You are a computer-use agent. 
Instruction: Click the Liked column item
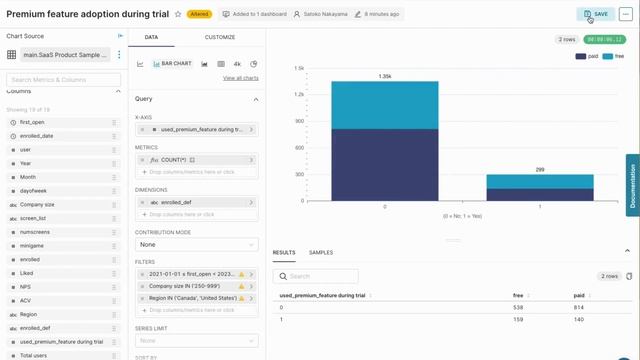pos(63,273)
